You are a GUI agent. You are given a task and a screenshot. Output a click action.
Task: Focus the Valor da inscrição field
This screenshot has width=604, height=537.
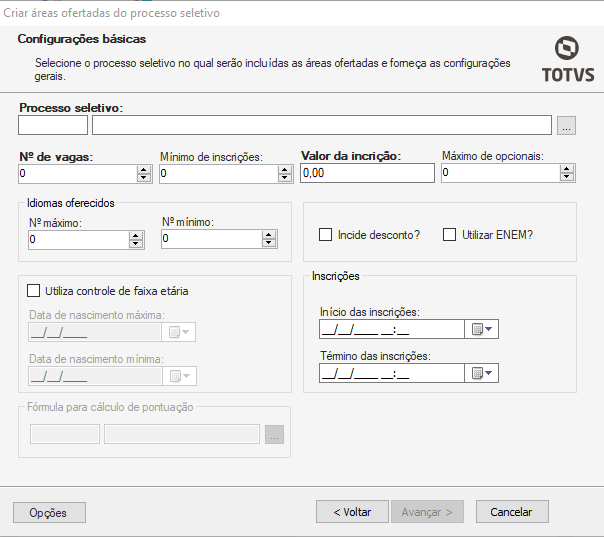[x=366, y=173]
